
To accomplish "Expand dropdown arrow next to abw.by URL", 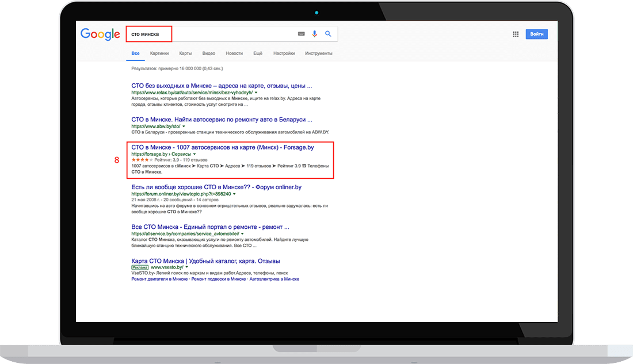I will [184, 127].
